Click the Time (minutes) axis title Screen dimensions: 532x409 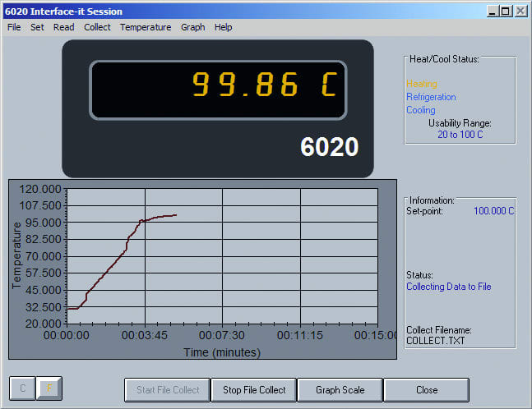[222, 352]
